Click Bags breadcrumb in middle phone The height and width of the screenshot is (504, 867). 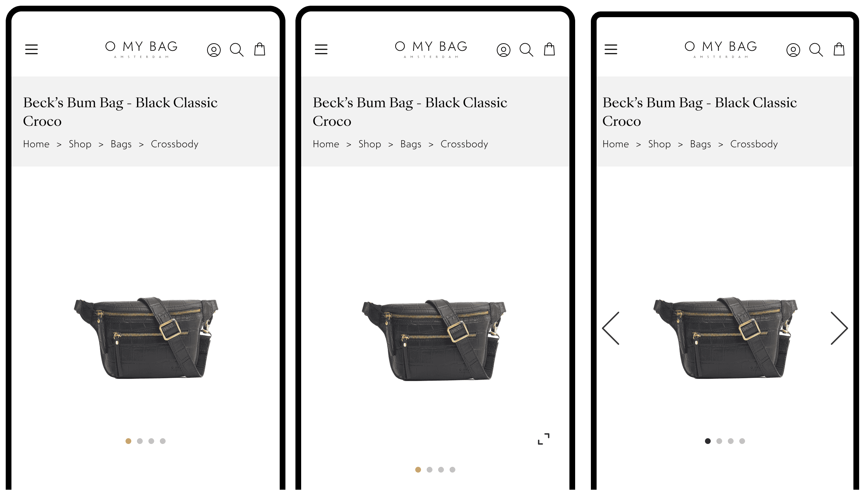tap(411, 144)
